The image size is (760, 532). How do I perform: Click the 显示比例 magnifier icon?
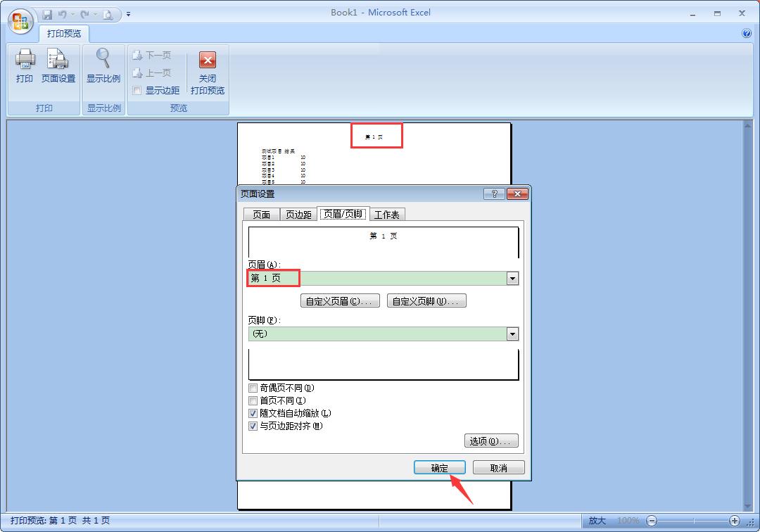pyautogui.click(x=103, y=58)
